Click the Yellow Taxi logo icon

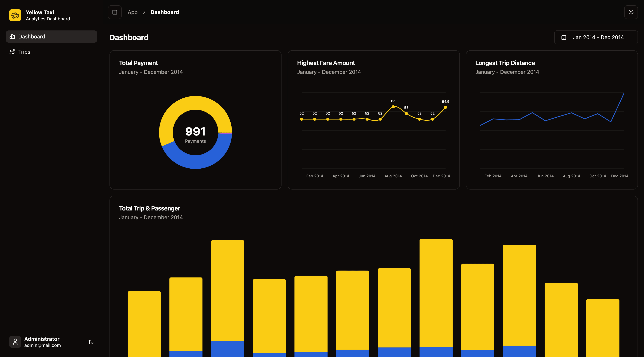point(15,15)
